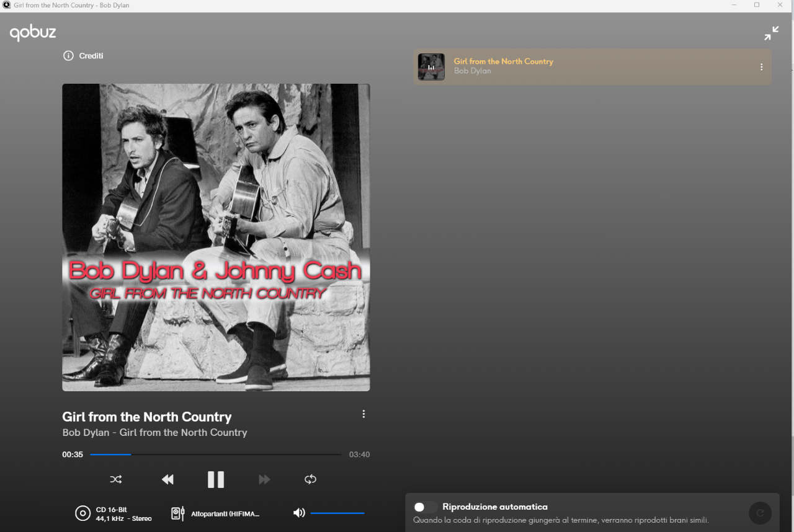
Task: Adjust the volume slider
Action: click(337, 513)
